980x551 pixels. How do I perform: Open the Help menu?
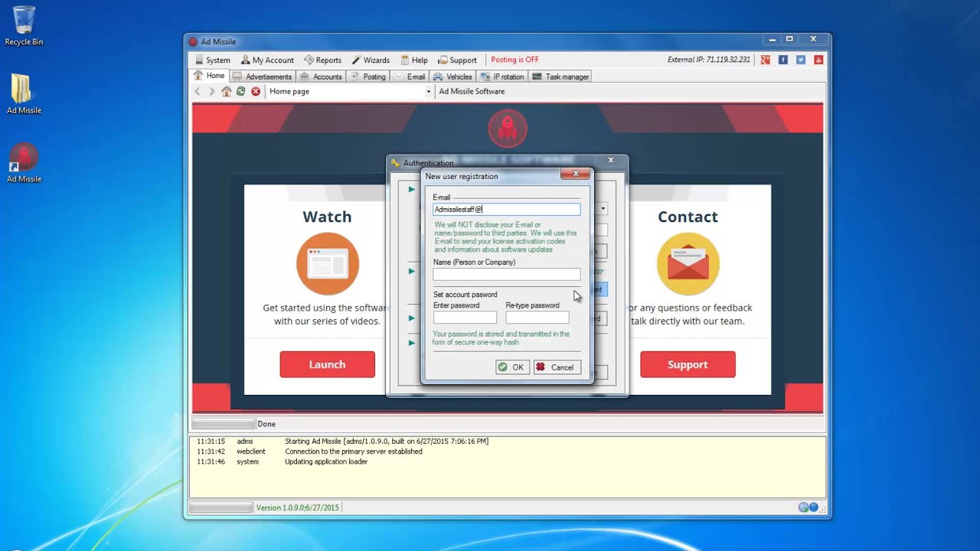pyautogui.click(x=413, y=60)
